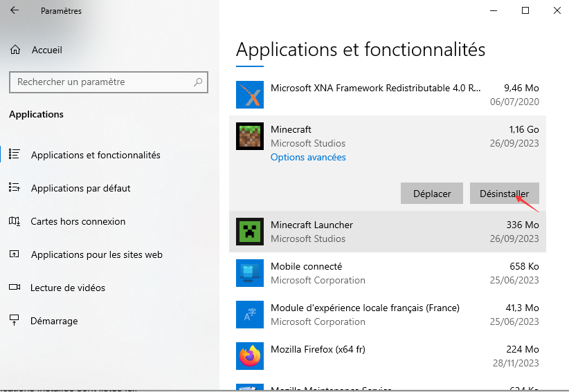Screen dimensions: 569x392
Task: Click the Applications et fonctionnalités sidebar icon
Action: (x=14, y=154)
